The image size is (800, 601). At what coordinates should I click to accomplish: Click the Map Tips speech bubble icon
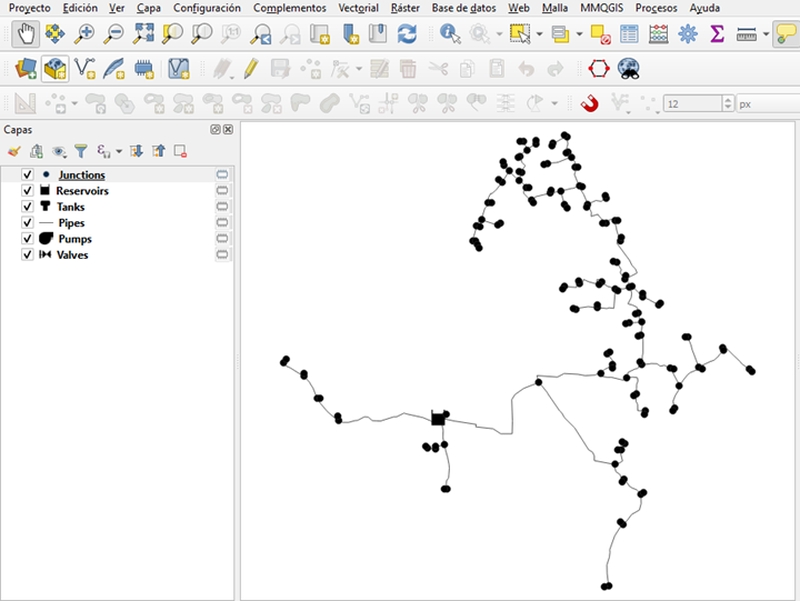[786, 34]
